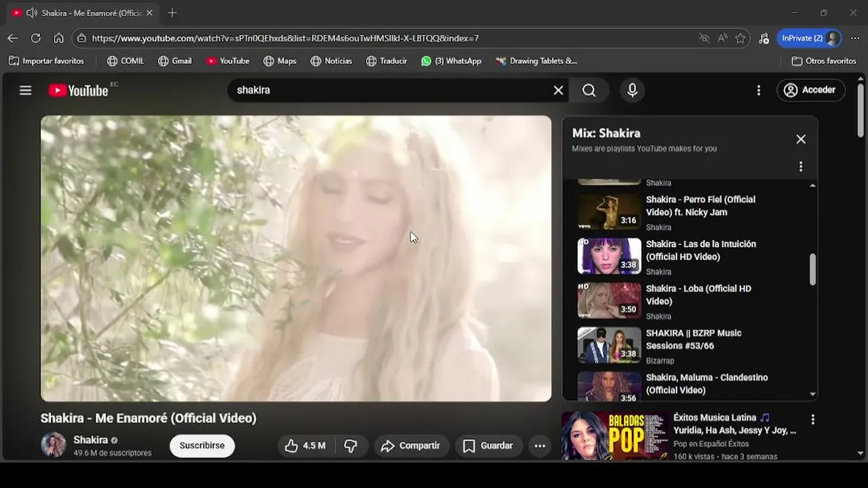Open the YouTube bookmark
Image resolution: width=868 pixels, height=488 pixels.
point(228,61)
